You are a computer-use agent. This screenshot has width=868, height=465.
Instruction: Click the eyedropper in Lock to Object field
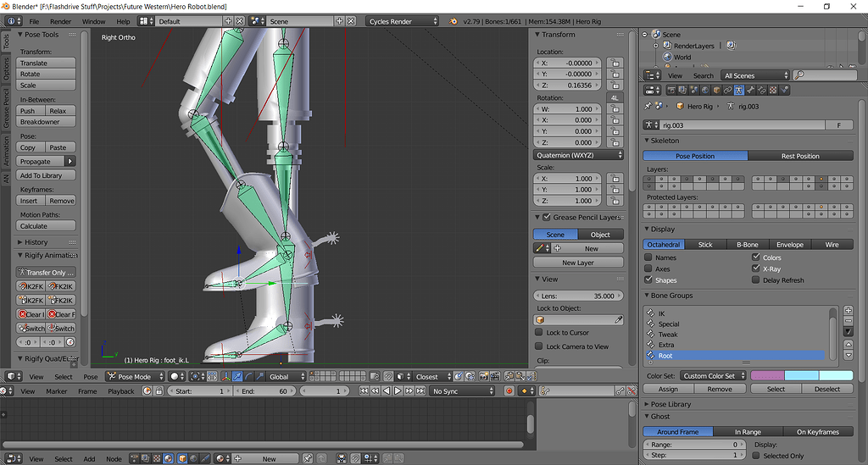[618, 319]
